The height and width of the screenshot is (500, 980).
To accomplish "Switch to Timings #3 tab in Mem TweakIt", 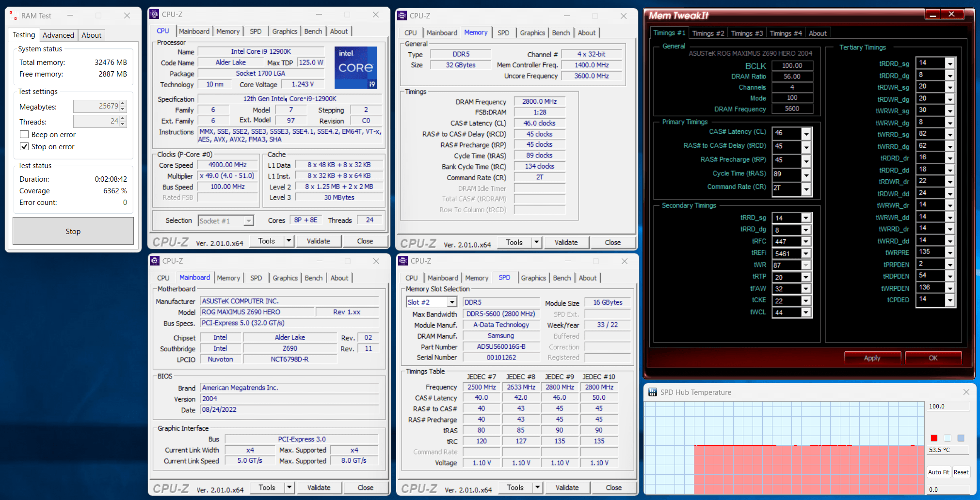I will 747,33.
